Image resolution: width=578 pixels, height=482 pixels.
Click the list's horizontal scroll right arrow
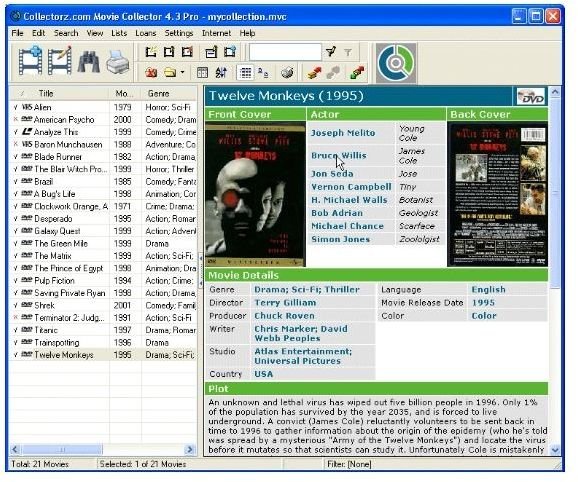coord(190,449)
